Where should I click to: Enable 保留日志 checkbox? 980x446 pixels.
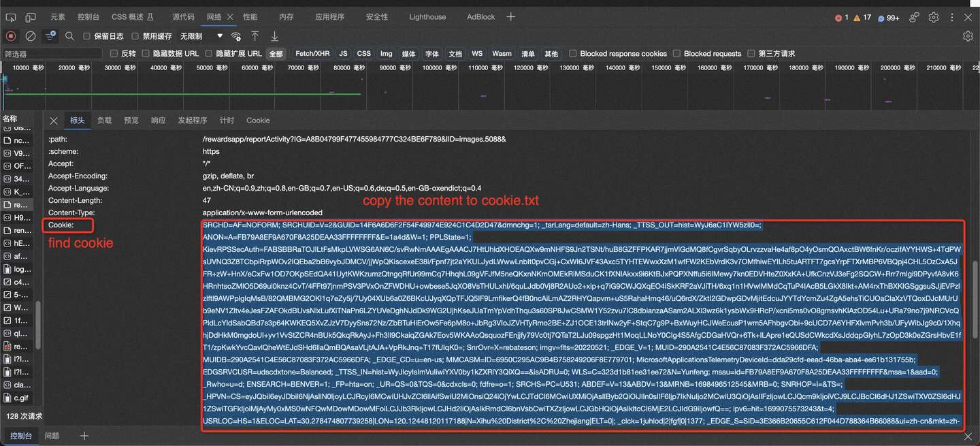[86, 36]
